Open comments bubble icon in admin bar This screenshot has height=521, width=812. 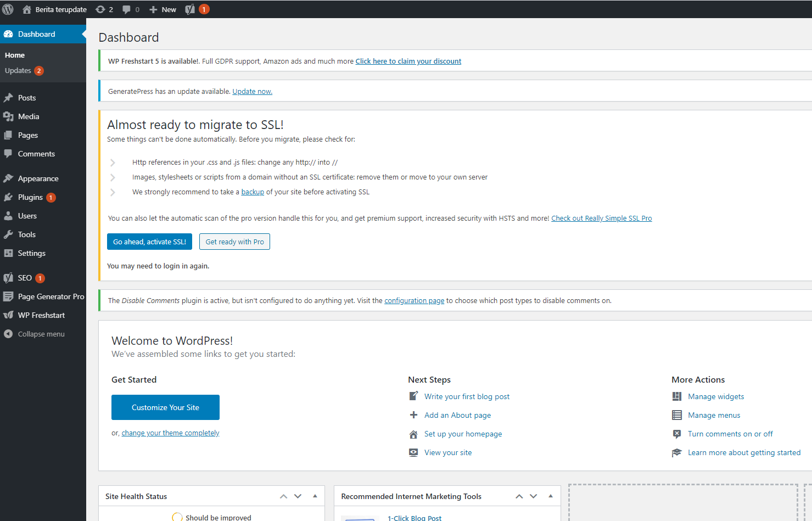[x=127, y=9]
